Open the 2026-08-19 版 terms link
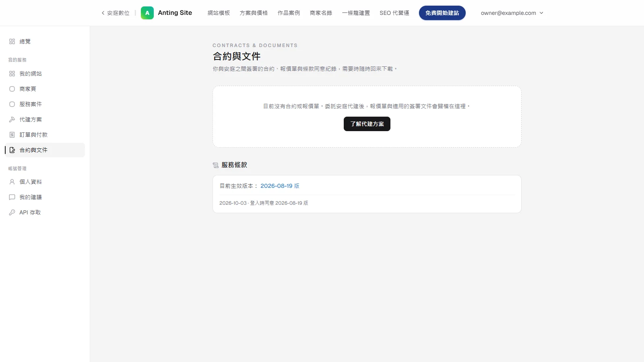This screenshot has width=644, height=362. (280, 186)
